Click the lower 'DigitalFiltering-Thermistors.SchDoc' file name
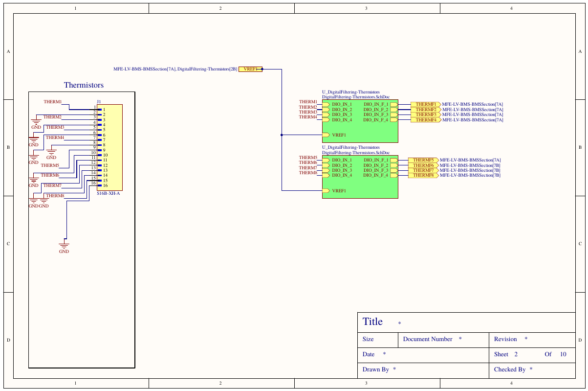Viewport: 588px width, 391px height. 355,153
